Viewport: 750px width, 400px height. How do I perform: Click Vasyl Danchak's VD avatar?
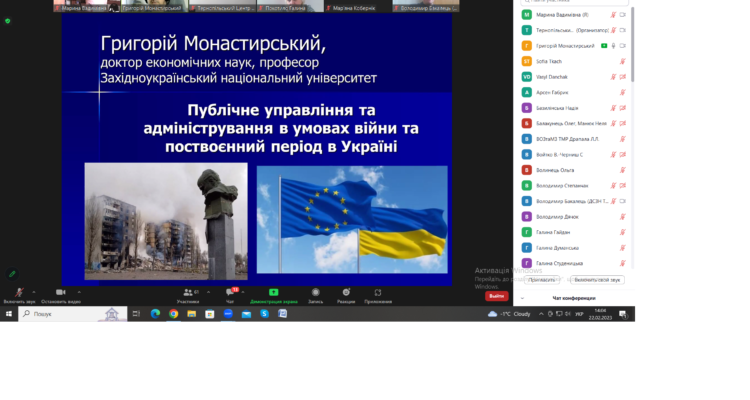(527, 77)
